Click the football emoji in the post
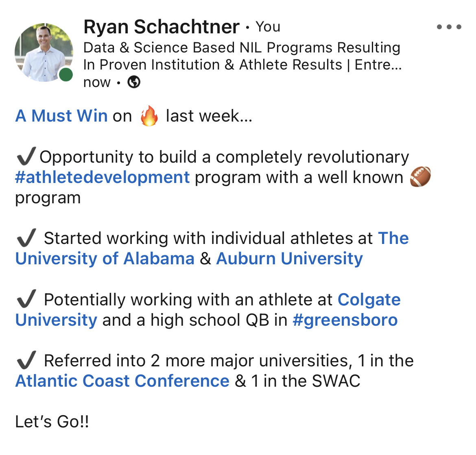Viewport: 476px width, 455px height. [420, 176]
